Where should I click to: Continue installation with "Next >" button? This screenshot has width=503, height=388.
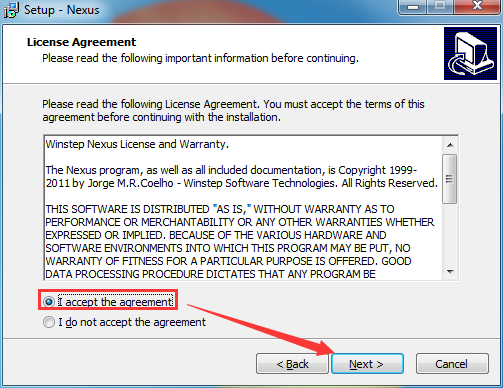coord(367,364)
